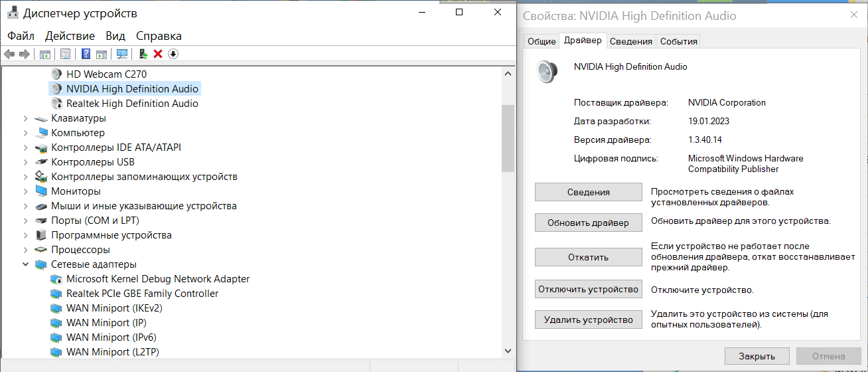Click the WAN Miniport (IPv6) adapter icon
The width and height of the screenshot is (868, 372).
[56, 337]
